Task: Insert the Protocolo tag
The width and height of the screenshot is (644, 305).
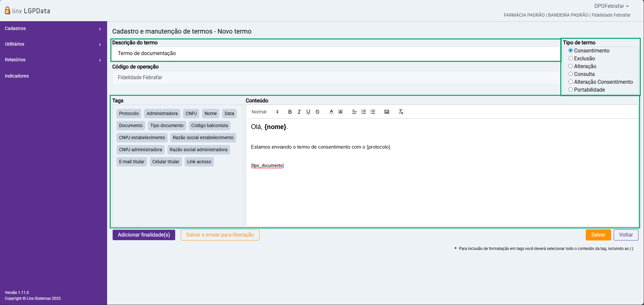Action: [x=129, y=113]
